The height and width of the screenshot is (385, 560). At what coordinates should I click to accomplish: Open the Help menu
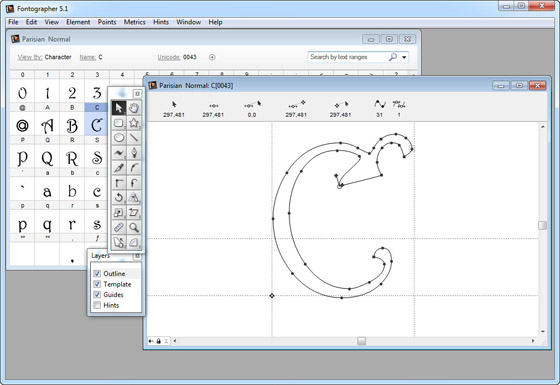(x=215, y=22)
